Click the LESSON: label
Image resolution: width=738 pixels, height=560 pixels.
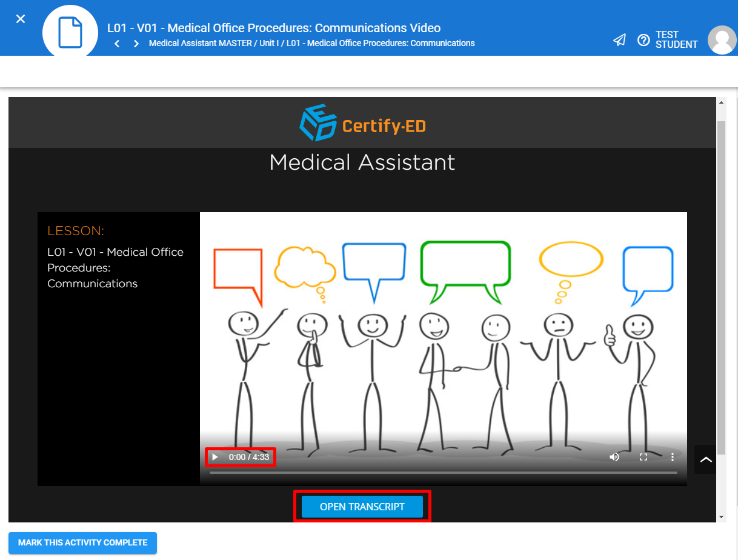click(x=76, y=231)
